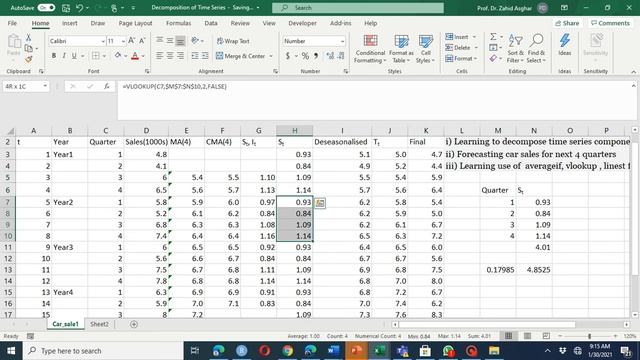Toggle Align Right in Alignment group
Screen dimensions: 640x360
(180, 56)
